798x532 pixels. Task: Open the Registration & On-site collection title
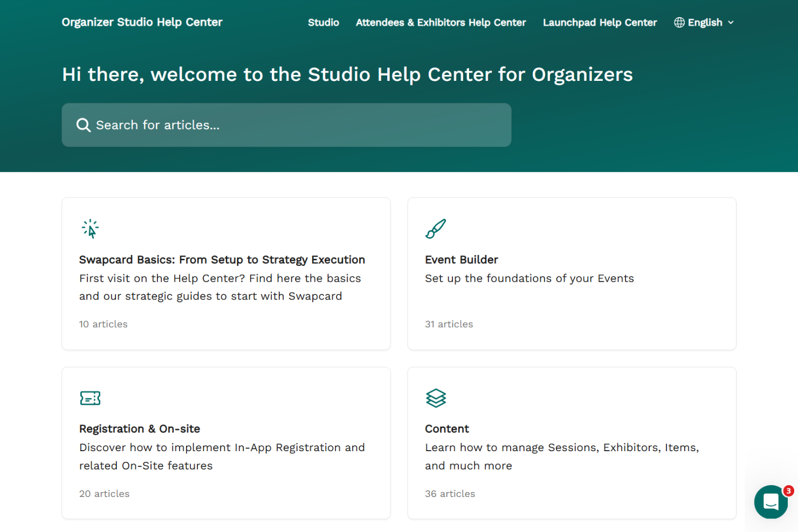point(140,429)
